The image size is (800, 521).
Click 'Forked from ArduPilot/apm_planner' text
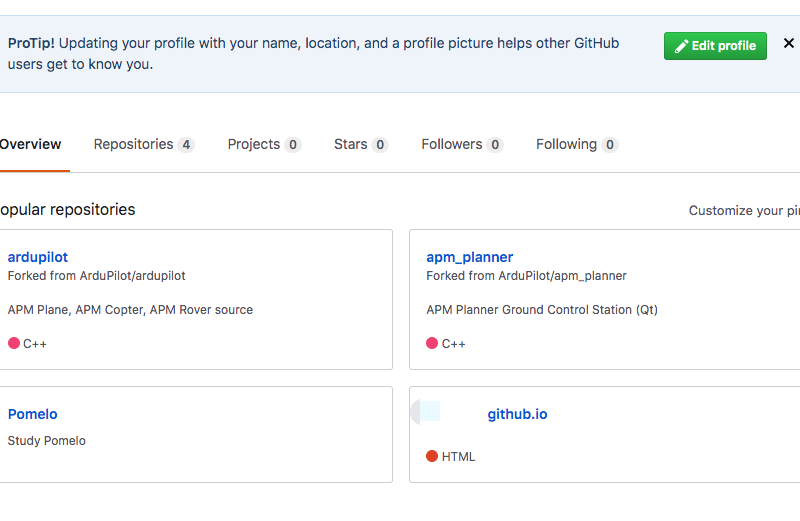click(x=526, y=276)
